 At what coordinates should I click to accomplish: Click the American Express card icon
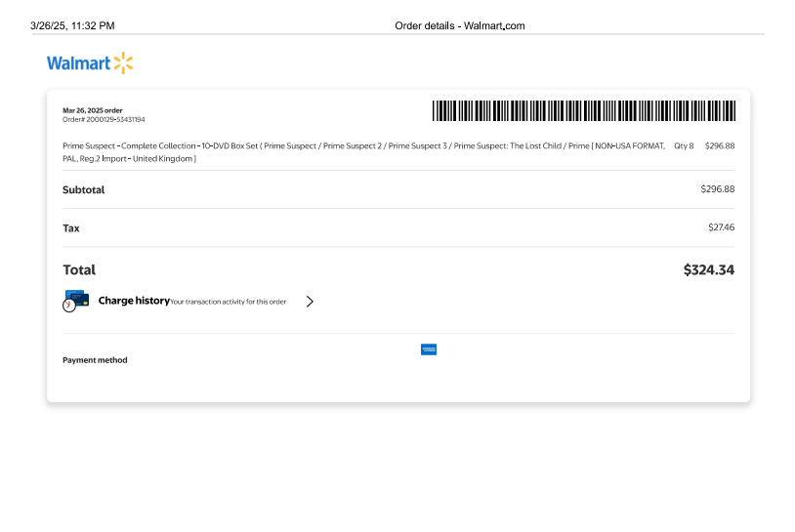coord(428,349)
